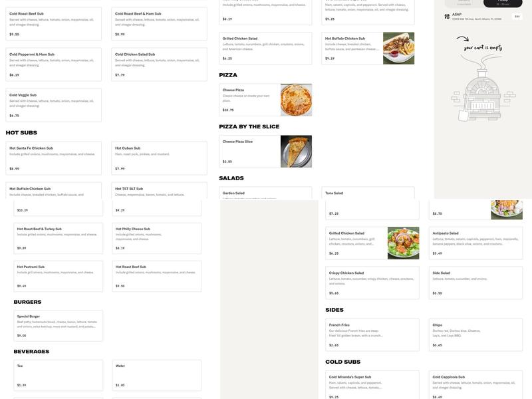Viewport: 532px width, 399px height.
Task: Select the Cold Pepperoni & Ham Sub card
Action: point(52,63)
